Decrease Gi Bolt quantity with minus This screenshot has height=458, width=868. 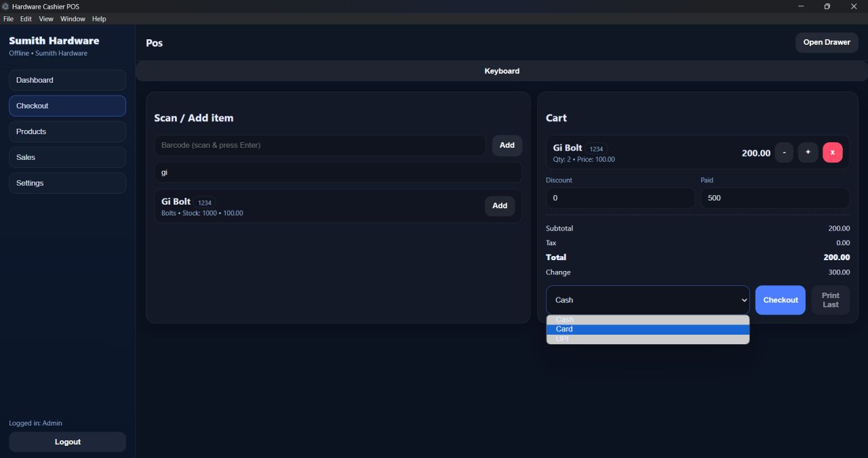pos(784,152)
